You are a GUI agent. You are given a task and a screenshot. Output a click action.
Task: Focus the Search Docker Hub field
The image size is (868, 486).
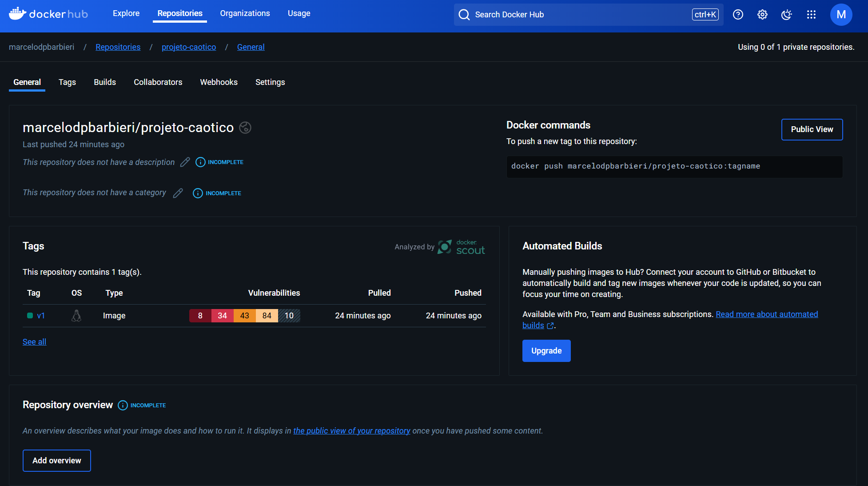coord(577,15)
